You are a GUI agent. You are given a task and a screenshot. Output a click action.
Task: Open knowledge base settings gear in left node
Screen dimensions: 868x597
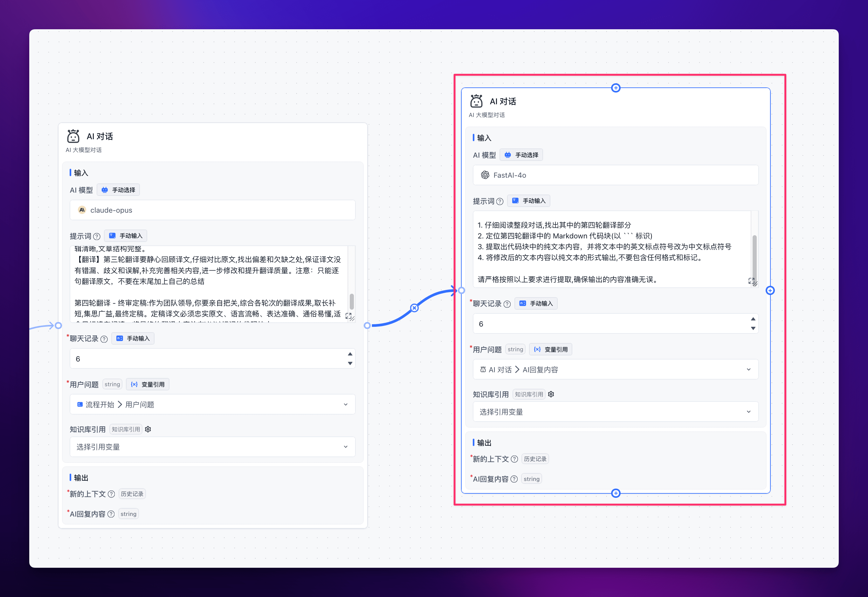tap(148, 429)
